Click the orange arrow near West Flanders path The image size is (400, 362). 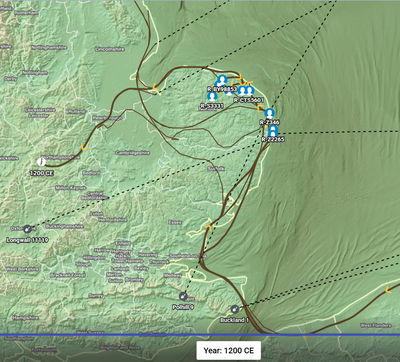click(388, 290)
